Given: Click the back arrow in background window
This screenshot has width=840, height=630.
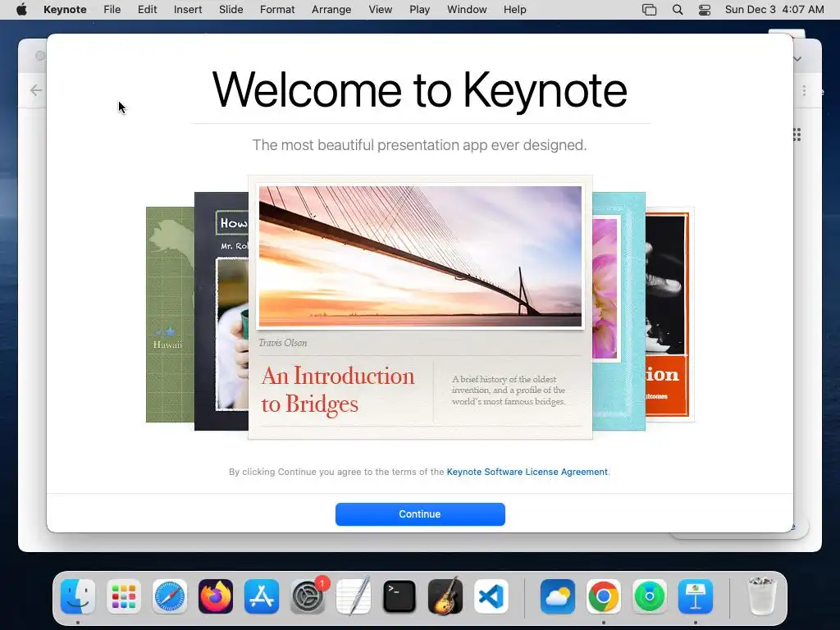Looking at the screenshot, I should [36, 90].
